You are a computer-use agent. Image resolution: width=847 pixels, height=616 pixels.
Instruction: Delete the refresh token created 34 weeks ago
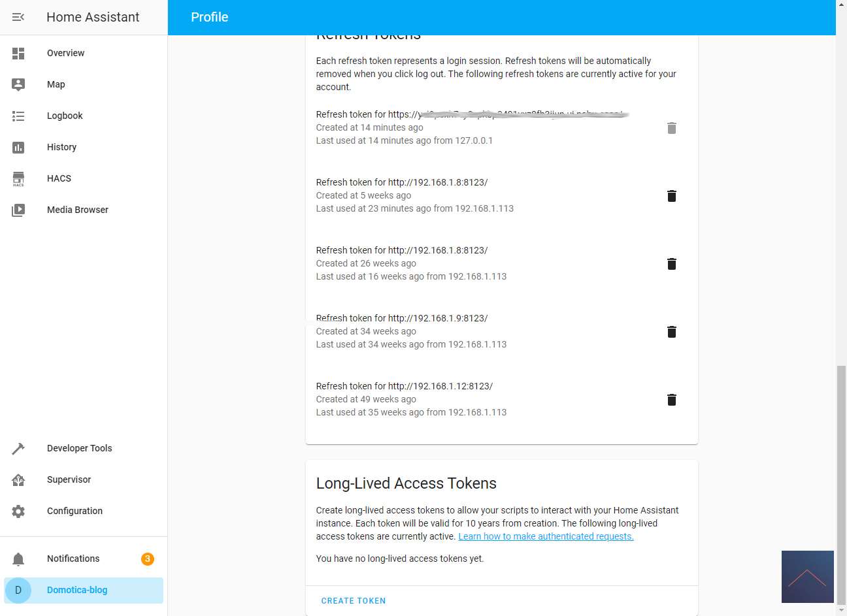tap(671, 332)
